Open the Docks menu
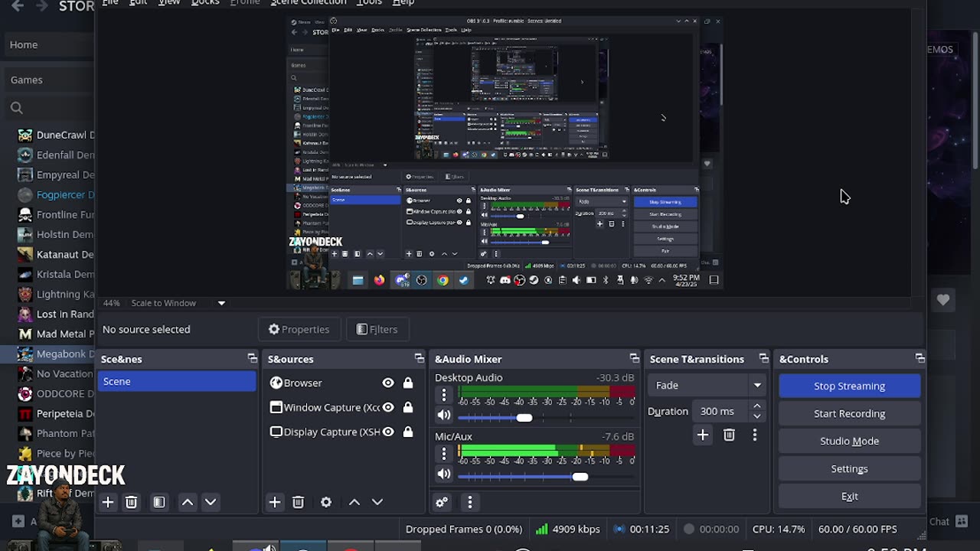The image size is (980, 551). coord(204,2)
